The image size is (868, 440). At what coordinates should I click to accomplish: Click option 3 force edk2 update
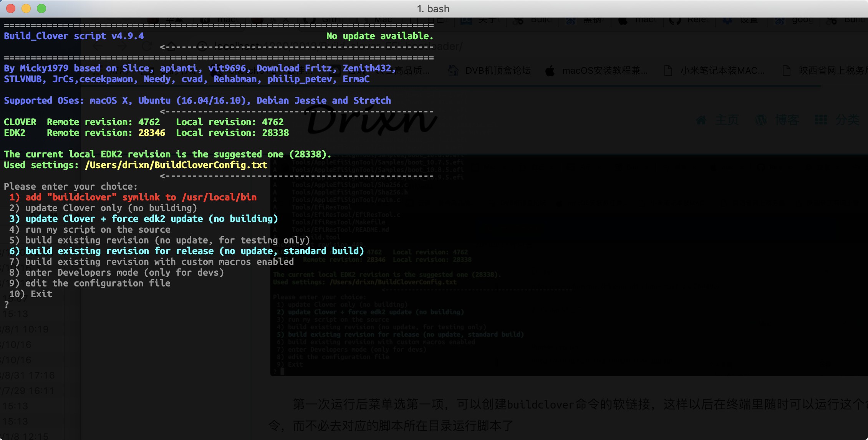point(144,218)
